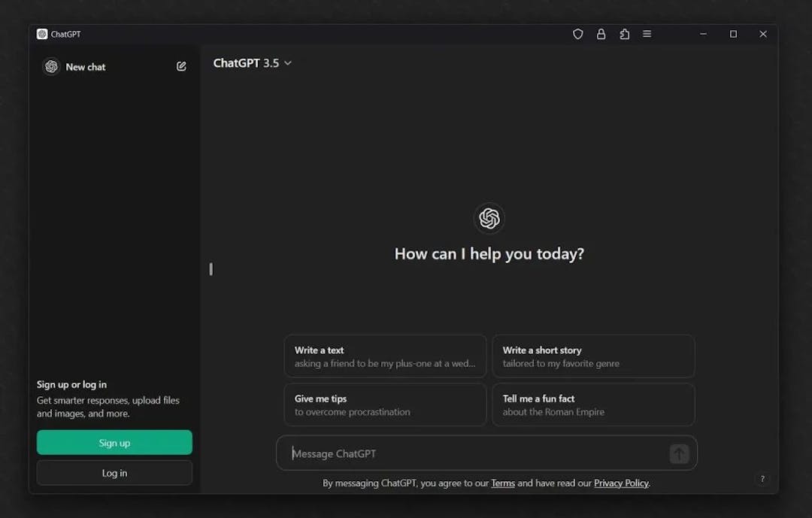Image resolution: width=812 pixels, height=518 pixels.
Task: Choose the 'Give me tips' prompt card
Action: (385, 404)
